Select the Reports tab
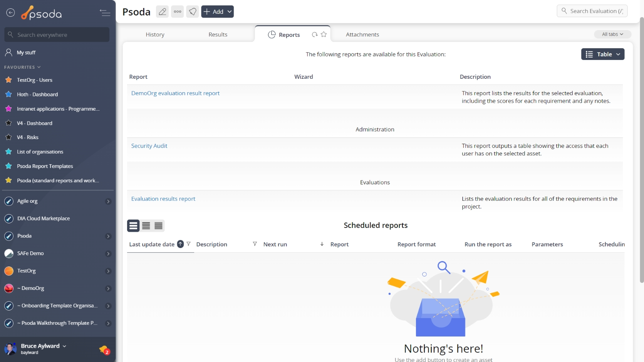 click(x=289, y=35)
